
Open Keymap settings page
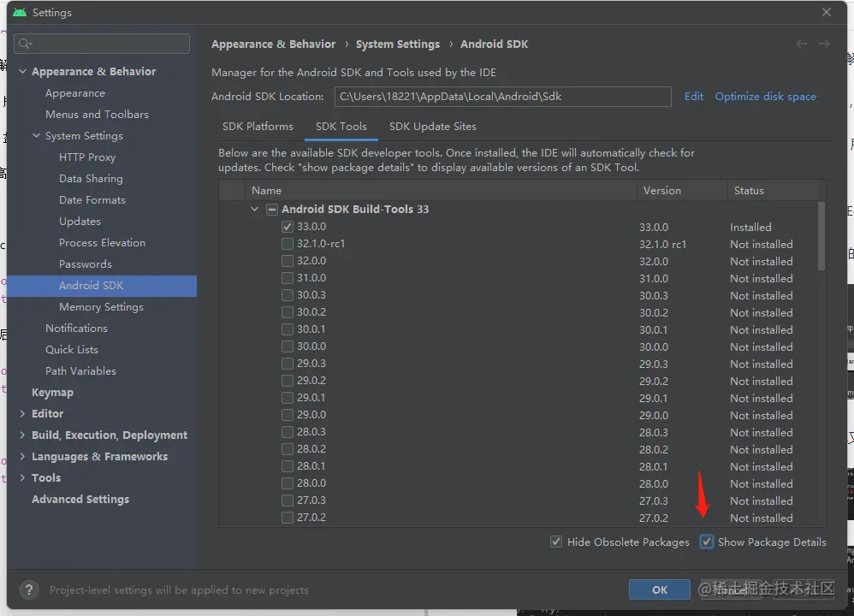click(52, 392)
